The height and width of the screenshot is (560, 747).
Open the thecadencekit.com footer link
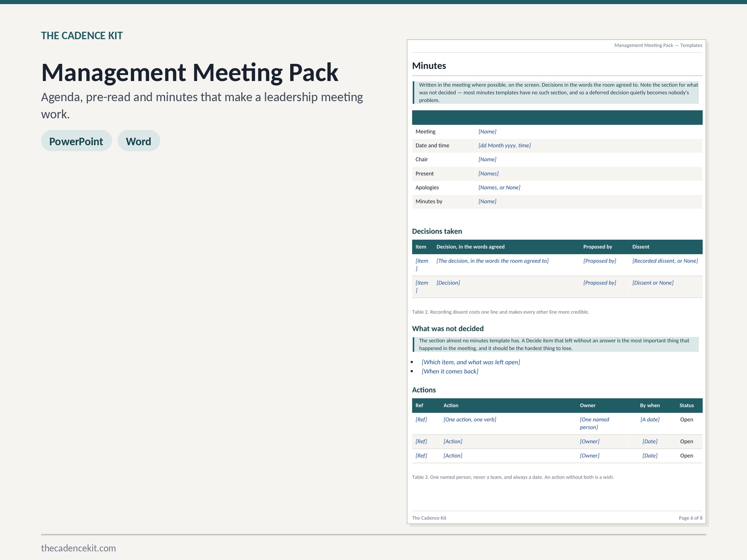(78, 548)
